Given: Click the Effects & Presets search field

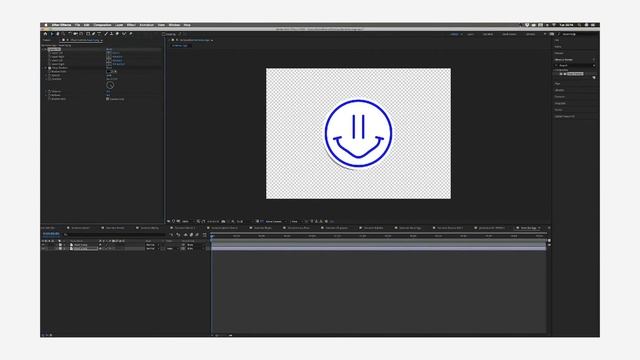Looking at the screenshot, I should click(574, 65).
